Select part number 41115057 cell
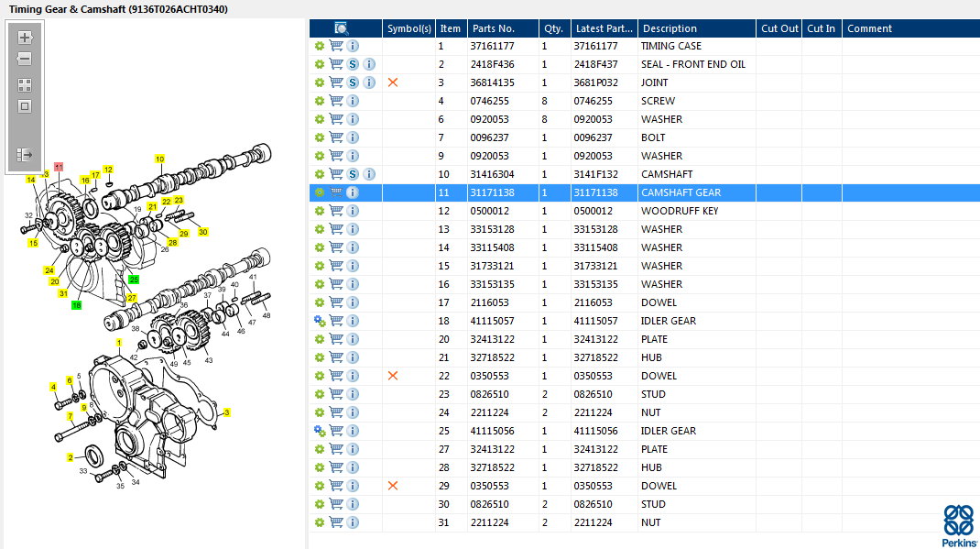 click(492, 321)
